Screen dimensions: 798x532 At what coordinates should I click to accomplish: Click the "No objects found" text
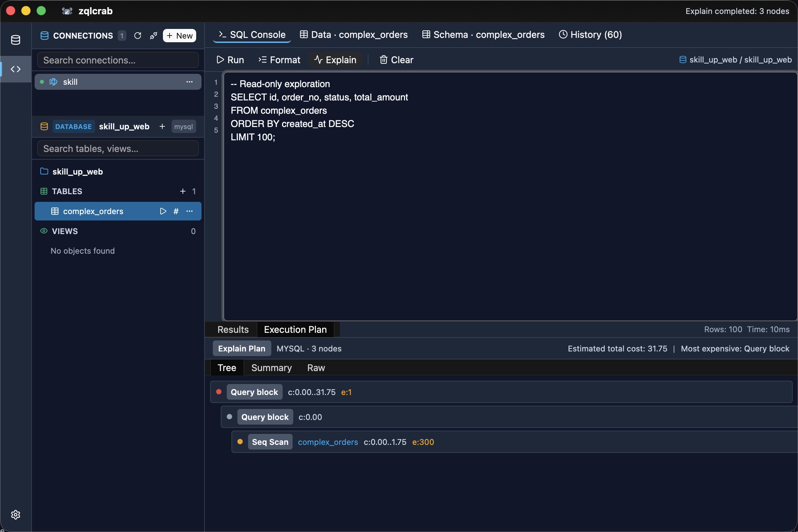tap(82, 251)
